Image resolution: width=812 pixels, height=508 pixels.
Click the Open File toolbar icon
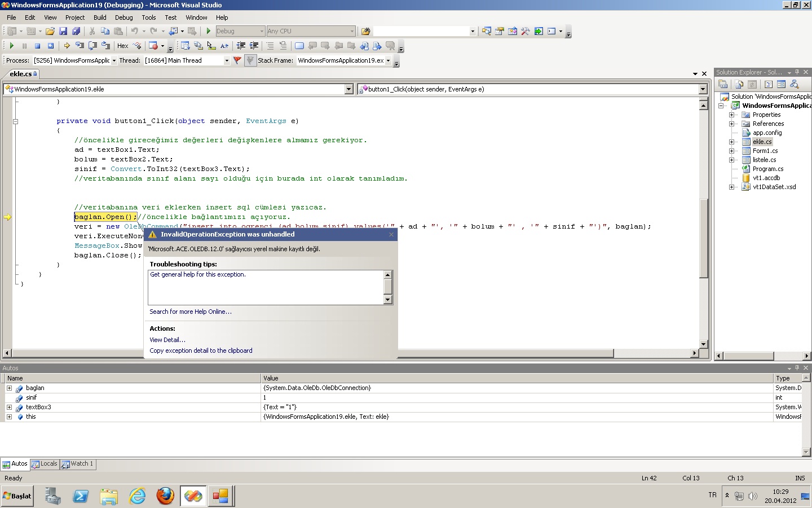point(50,31)
